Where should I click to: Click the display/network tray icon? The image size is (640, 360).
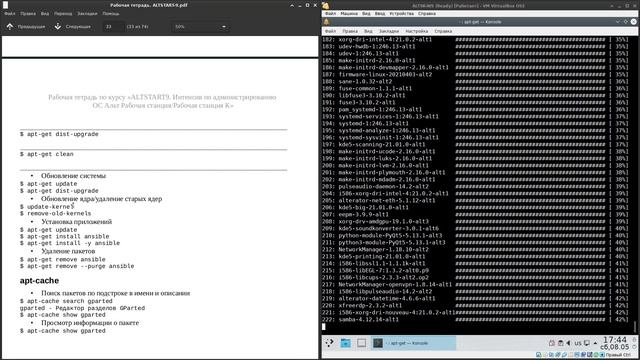pos(587,343)
